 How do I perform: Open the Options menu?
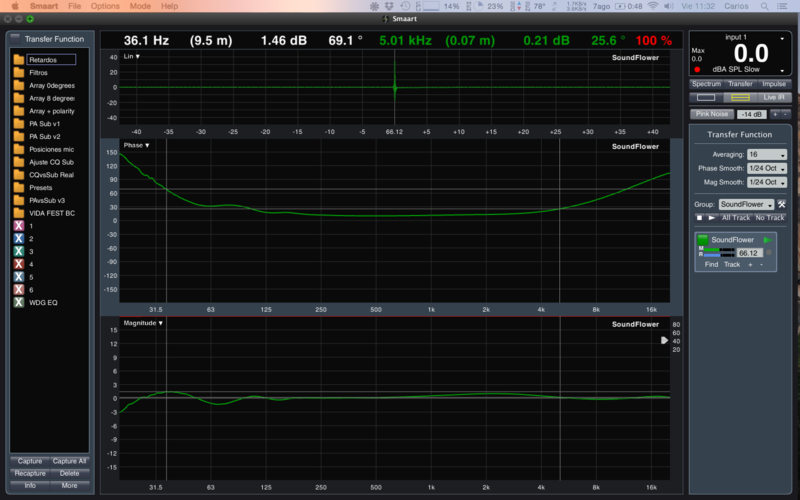[105, 6]
